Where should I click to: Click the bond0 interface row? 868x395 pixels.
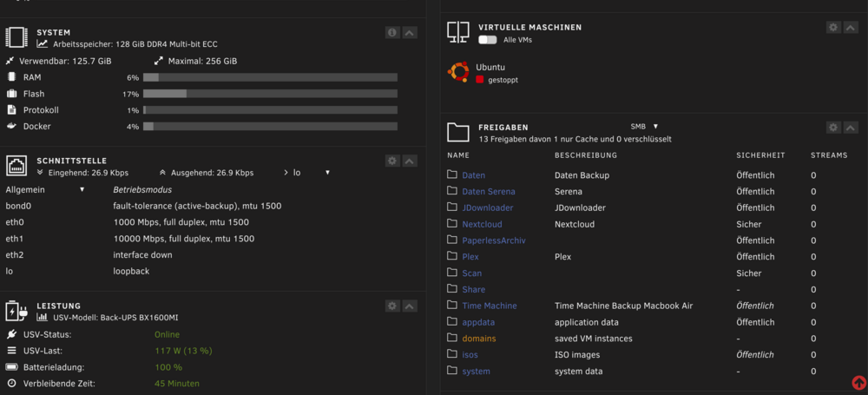tap(143, 206)
